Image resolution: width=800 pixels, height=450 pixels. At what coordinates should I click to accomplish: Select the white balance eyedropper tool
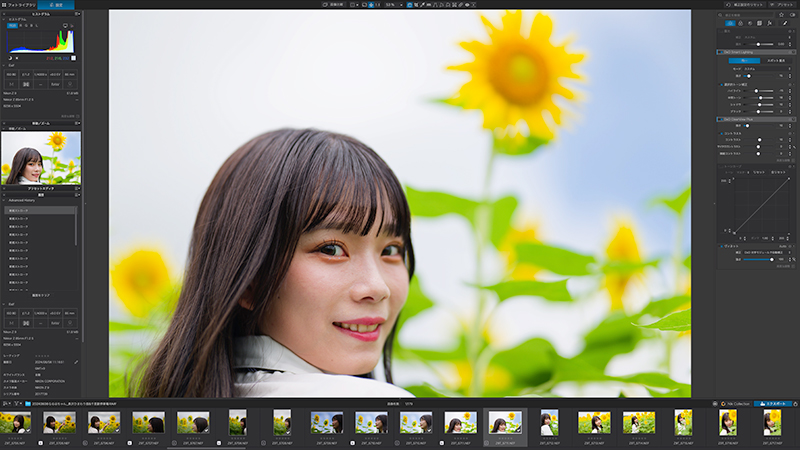tap(422, 5)
